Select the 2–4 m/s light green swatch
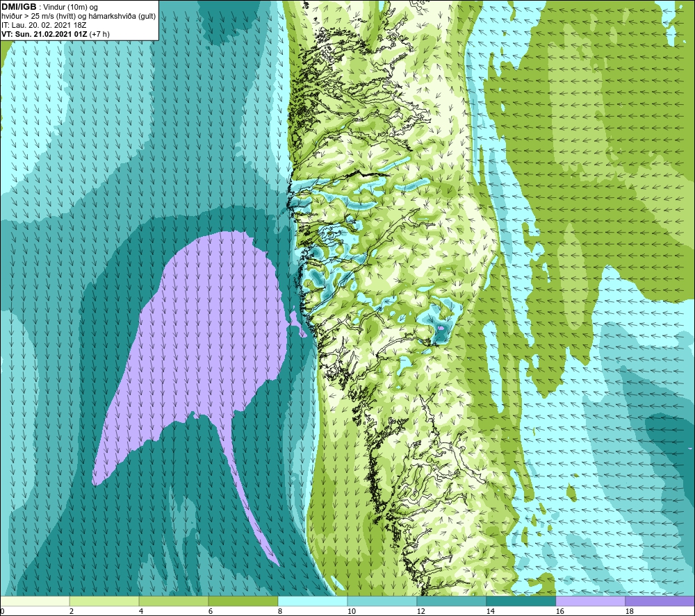 104,601
